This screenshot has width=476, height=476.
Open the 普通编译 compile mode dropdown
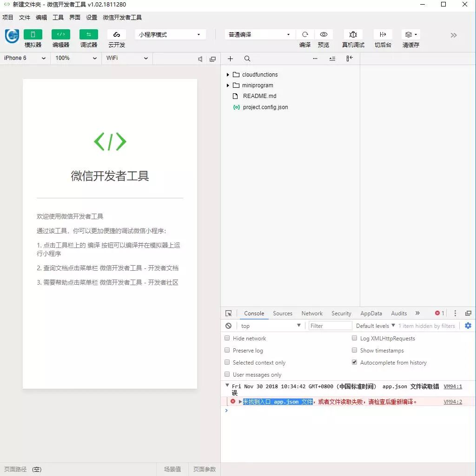260,35
